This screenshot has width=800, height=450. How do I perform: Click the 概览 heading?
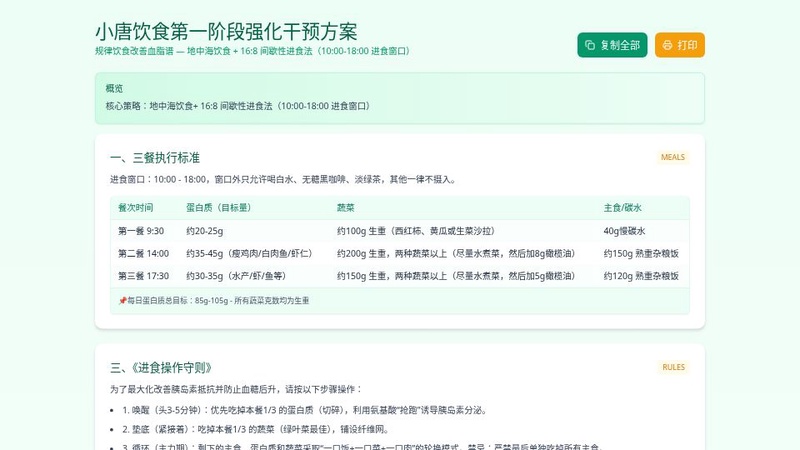pyautogui.click(x=114, y=88)
